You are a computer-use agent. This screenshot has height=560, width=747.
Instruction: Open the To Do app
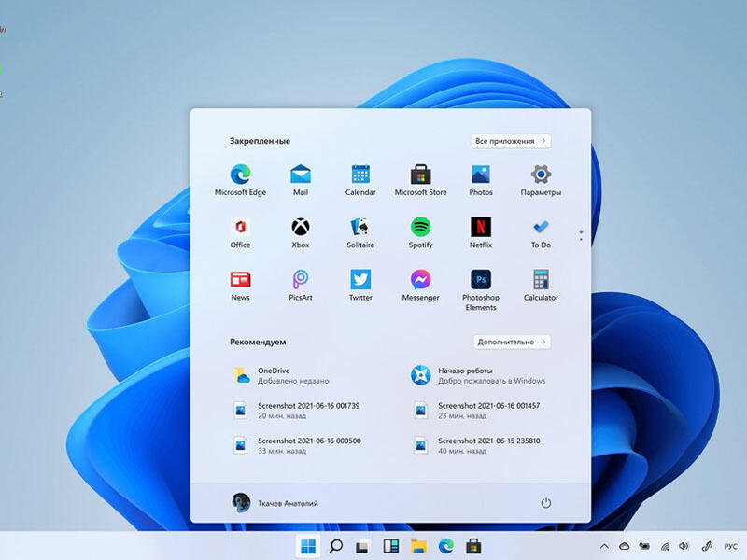click(541, 232)
